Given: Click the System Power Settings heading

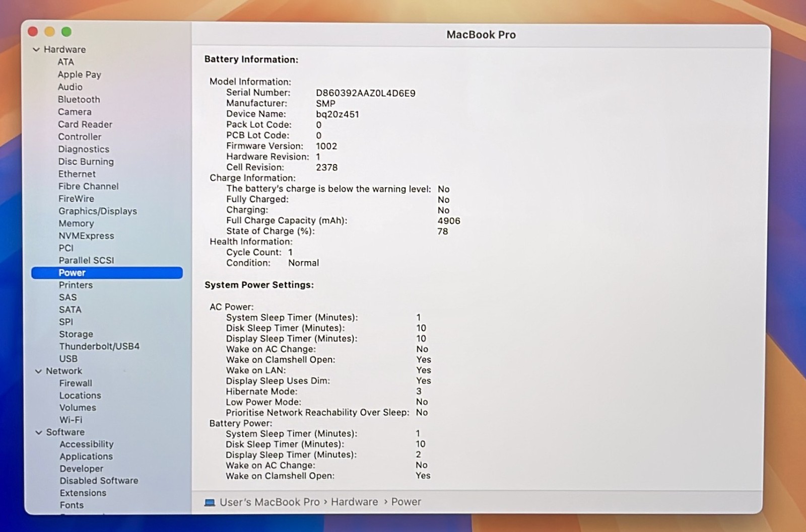Looking at the screenshot, I should point(259,285).
